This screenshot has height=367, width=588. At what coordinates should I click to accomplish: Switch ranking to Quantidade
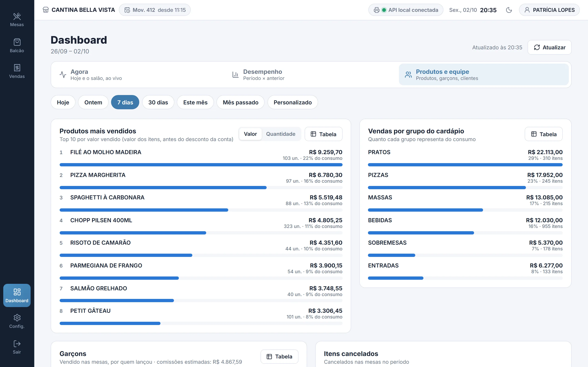[x=281, y=134]
